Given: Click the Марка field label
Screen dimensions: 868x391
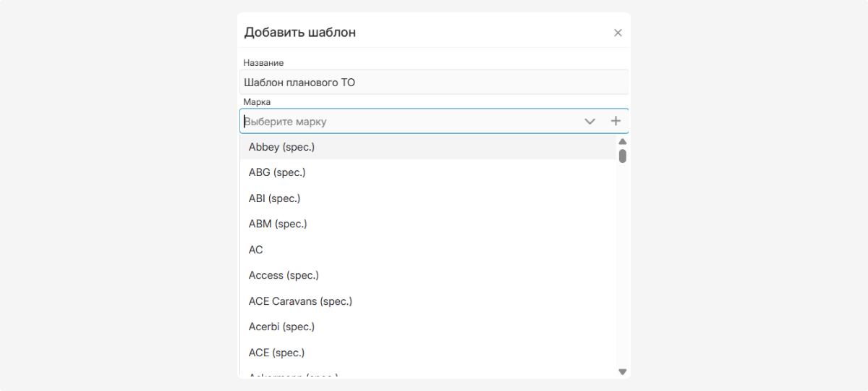Looking at the screenshot, I should (x=257, y=102).
